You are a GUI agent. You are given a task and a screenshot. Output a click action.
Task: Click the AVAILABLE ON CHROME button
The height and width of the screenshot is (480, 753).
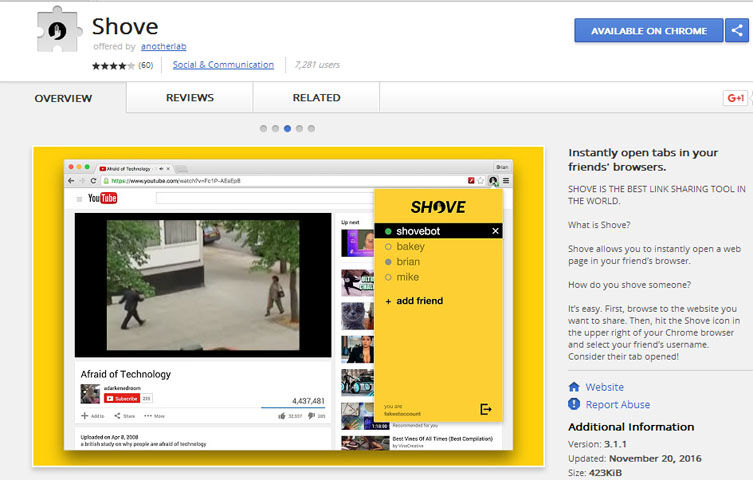tap(649, 31)
